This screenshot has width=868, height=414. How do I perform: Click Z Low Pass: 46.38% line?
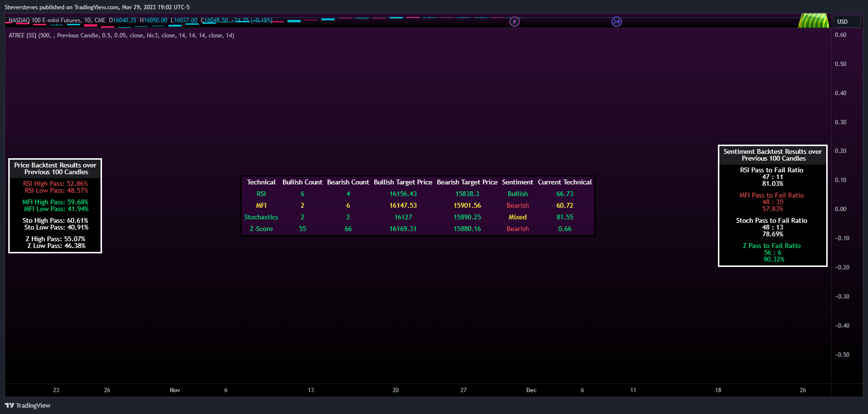(56, 246)
